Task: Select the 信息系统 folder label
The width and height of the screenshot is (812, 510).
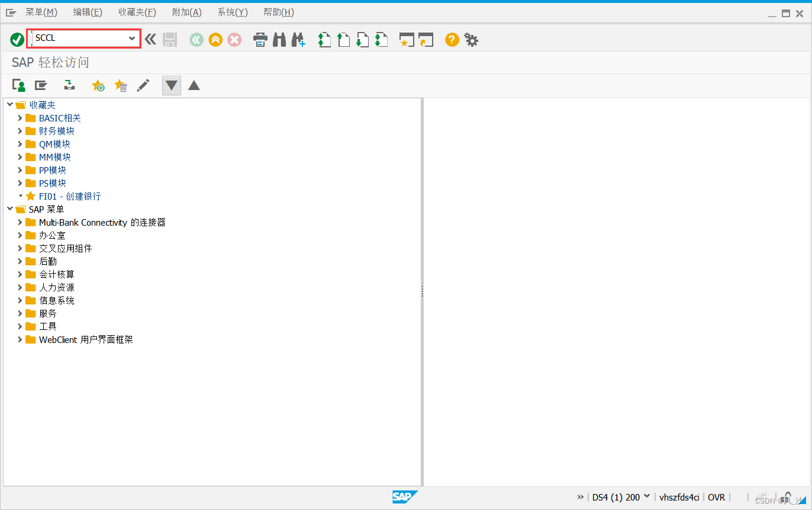Action: [x=57, y=300]
